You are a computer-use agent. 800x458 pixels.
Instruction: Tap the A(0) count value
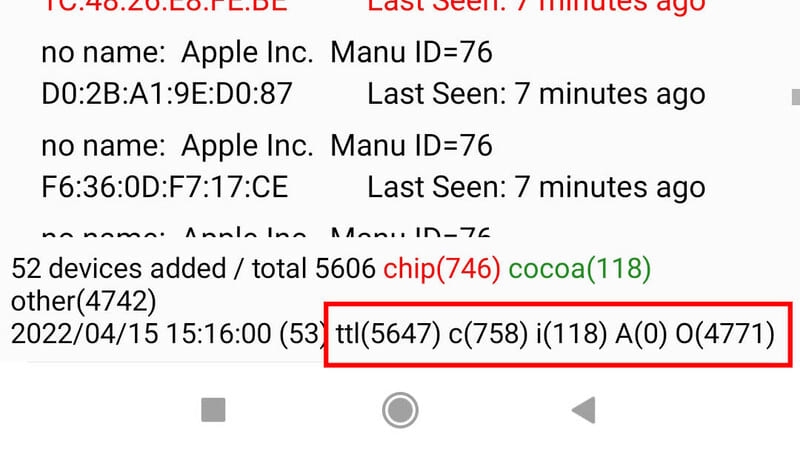(x=641, y=334)
